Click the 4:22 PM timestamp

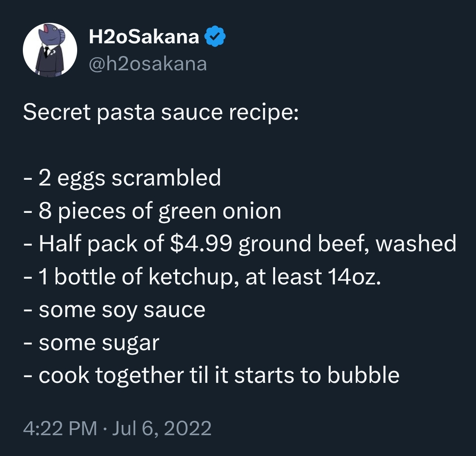pyautogui.click(x=60, y=428)
